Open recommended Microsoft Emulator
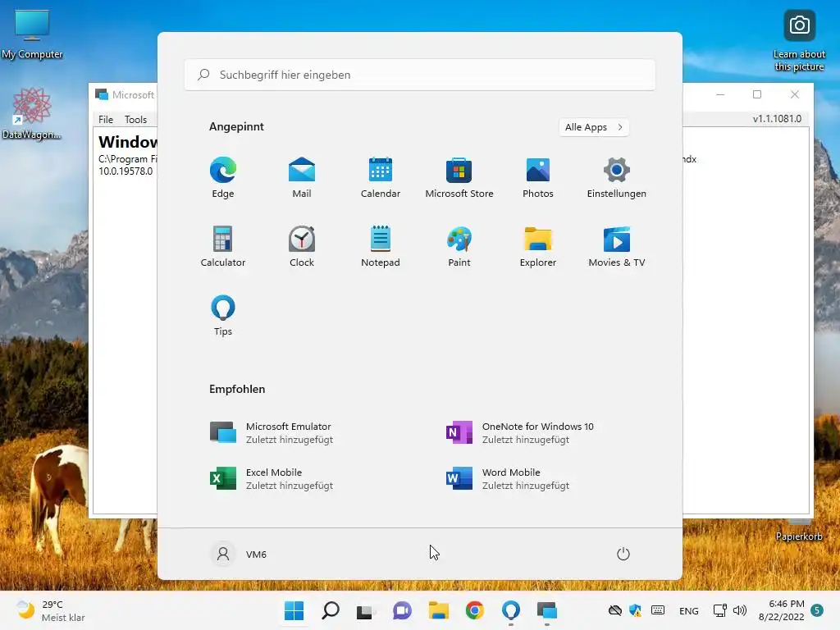Viewport: 840px width, 630px height. pyautogui.click(x=271, y=433)
